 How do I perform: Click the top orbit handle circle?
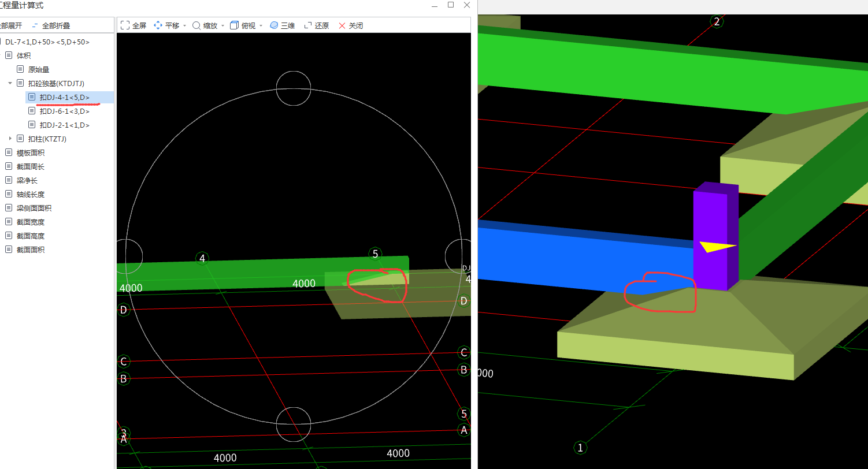point(294,88)
